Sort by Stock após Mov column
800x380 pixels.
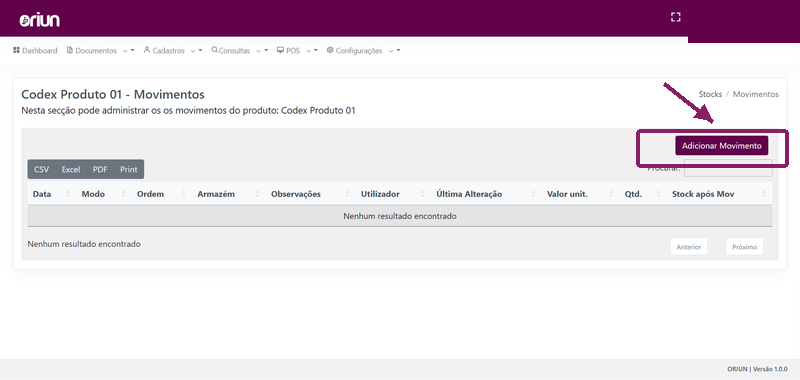click(x=719, y=194)
